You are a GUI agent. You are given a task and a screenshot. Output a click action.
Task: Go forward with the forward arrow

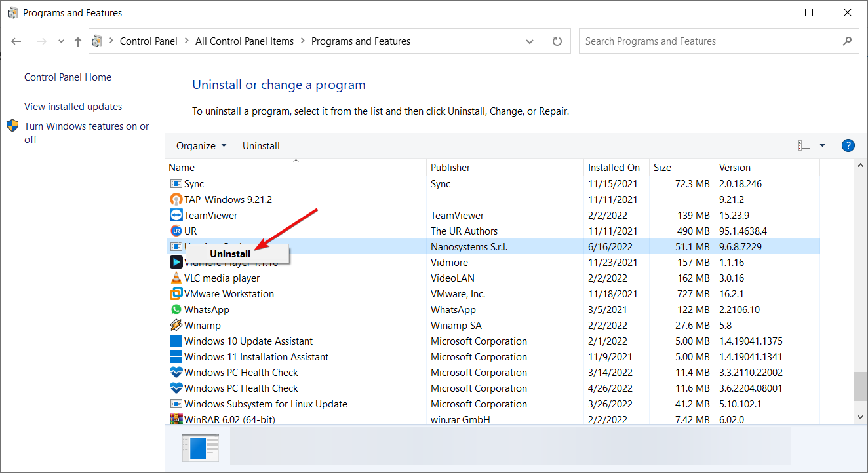pos(41,41)
